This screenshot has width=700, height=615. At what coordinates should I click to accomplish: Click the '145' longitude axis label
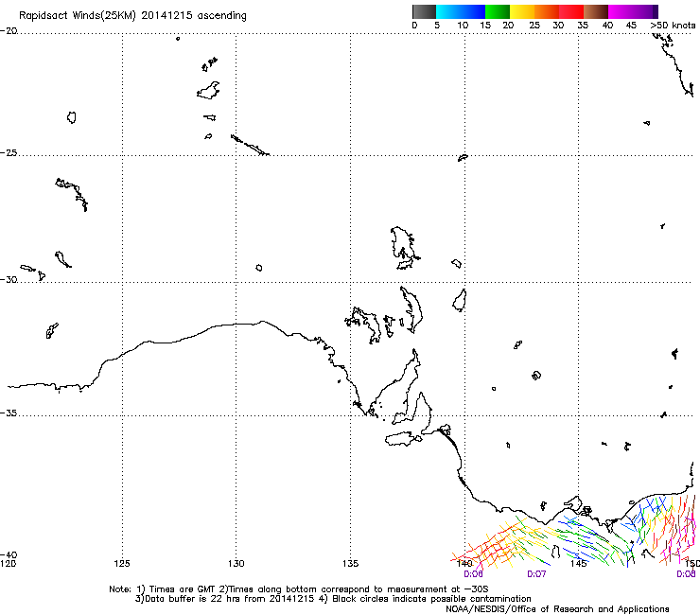578,564
